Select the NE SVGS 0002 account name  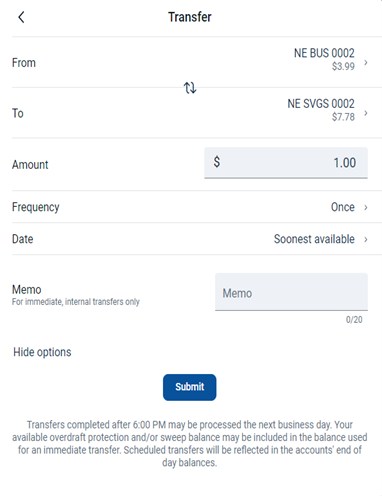click(321, 104)
